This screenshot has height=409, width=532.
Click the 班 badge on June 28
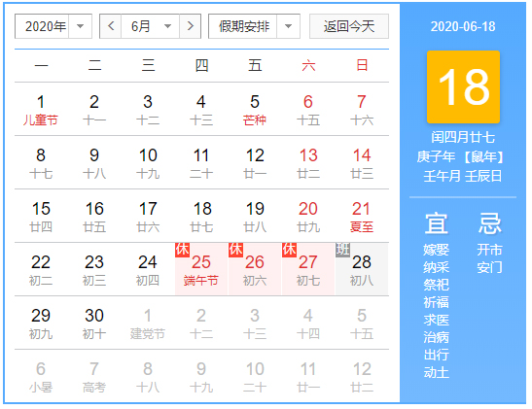342,250
